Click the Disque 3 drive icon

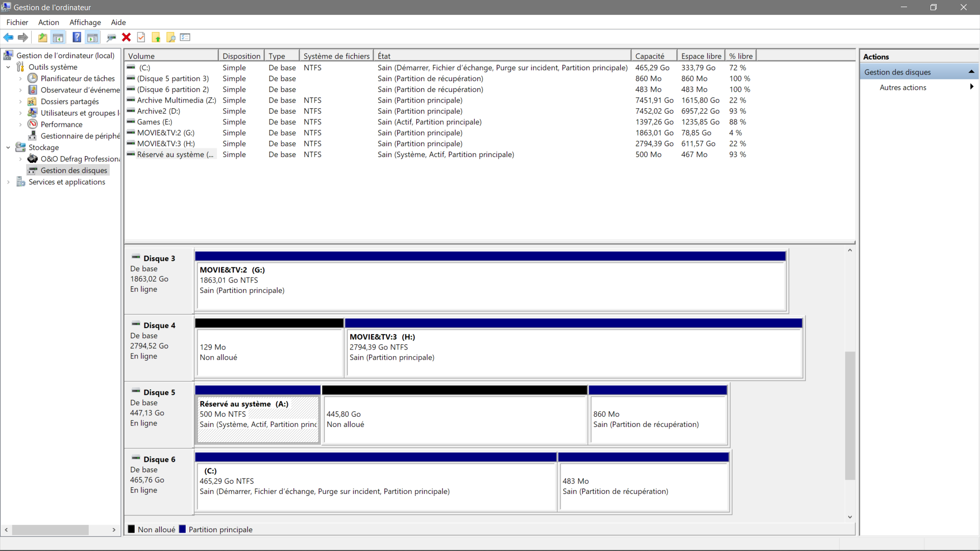click(136, 257)
